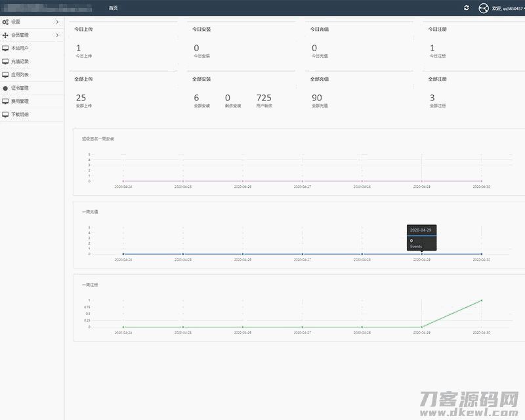Expand the 设置 menu chevron
Image resolution: width=525 pixels, height=420 pixels.
click(x=57, y=22)
